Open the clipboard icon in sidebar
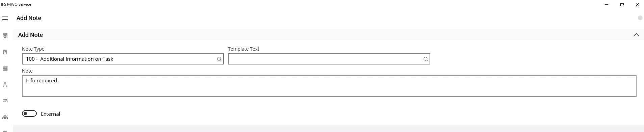644x132 pixels. tap(5, 52)
